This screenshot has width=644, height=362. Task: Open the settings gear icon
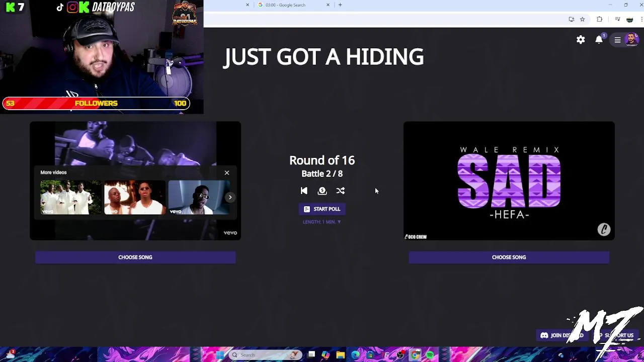point(581,40)
